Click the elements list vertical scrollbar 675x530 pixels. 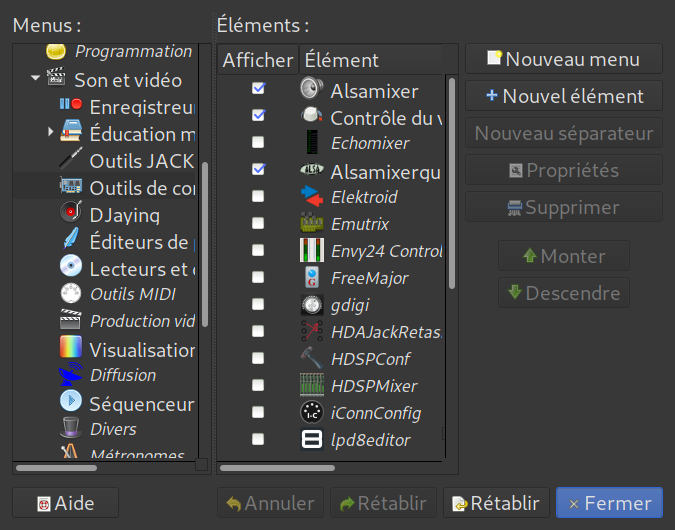click(x=452, y=180)
